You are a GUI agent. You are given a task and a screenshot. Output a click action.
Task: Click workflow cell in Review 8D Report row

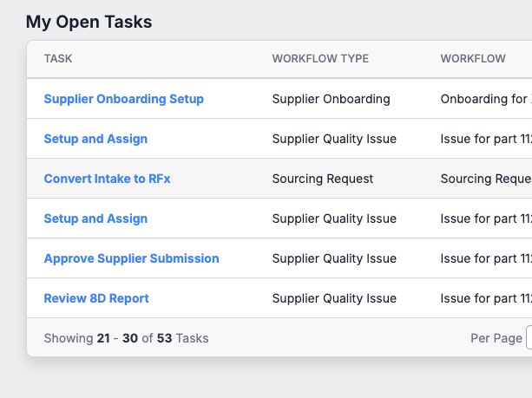(x=486, y=298)
